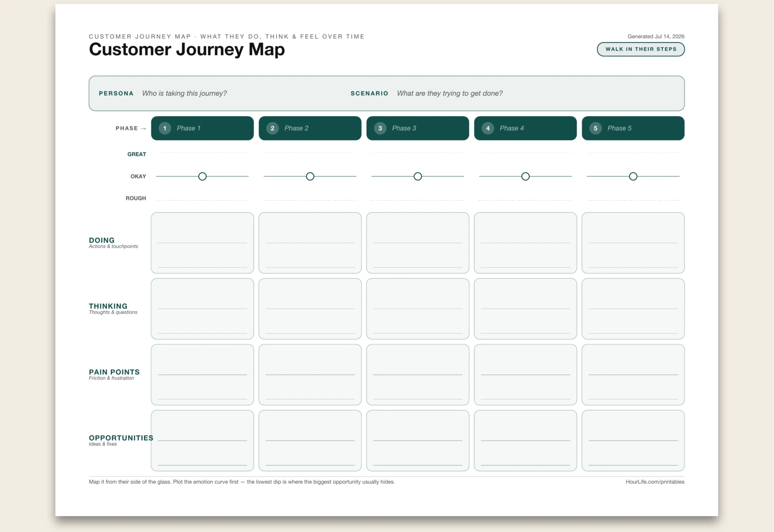The image size is (774, 532).
Task: Open the HourLife.com/printables link
Action: pos(655,482)
